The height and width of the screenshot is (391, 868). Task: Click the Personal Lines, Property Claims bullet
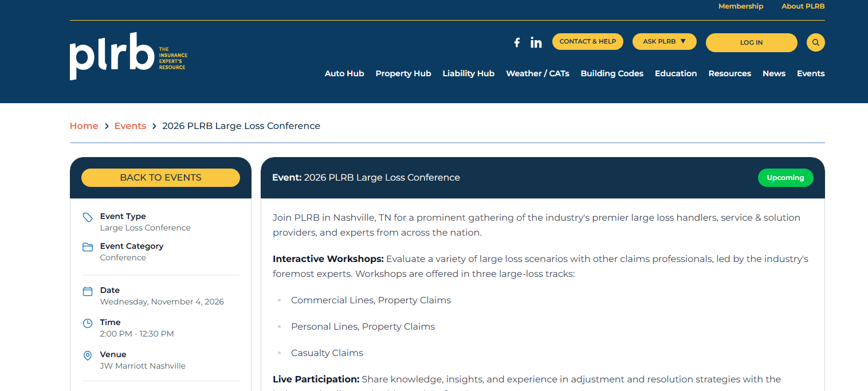(x=363, y=327)
